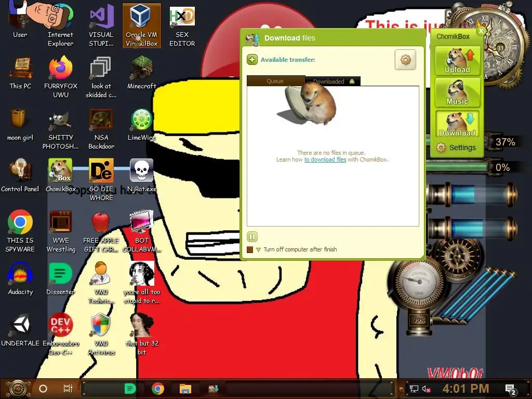
Task: Open 'youre all too stupid to r...' icon
Action: [x=141, y=283]
